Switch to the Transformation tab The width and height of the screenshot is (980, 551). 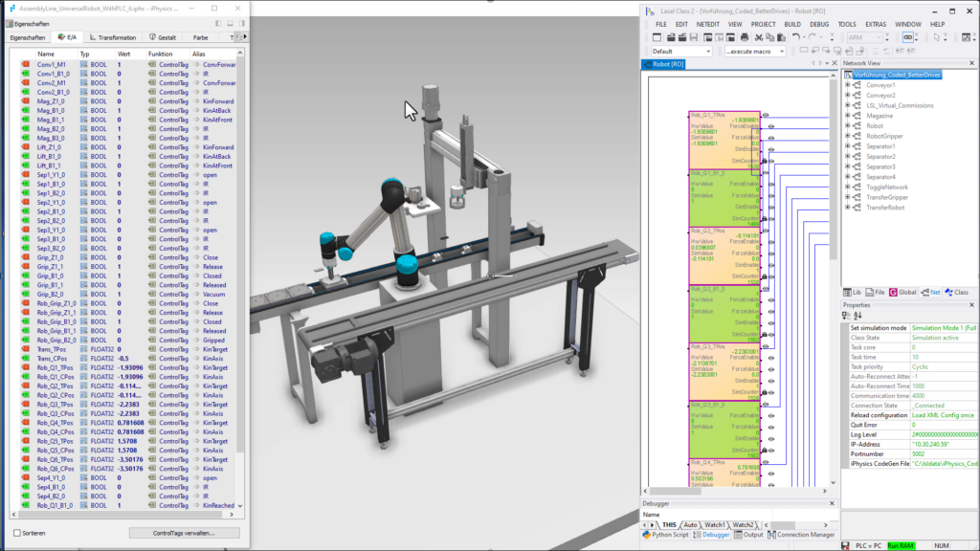click(116, 37)
